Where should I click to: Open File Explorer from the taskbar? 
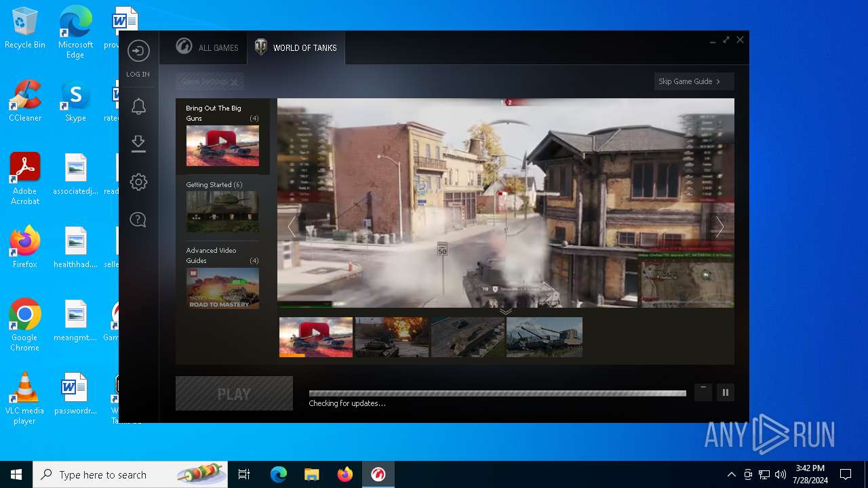coord(312,474)
